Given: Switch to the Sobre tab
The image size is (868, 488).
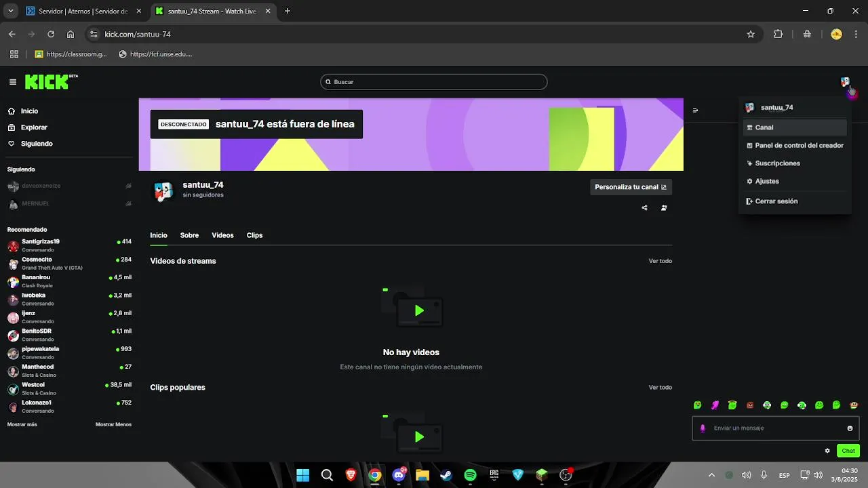Looking at the screenshot, I should click(189, 235).
